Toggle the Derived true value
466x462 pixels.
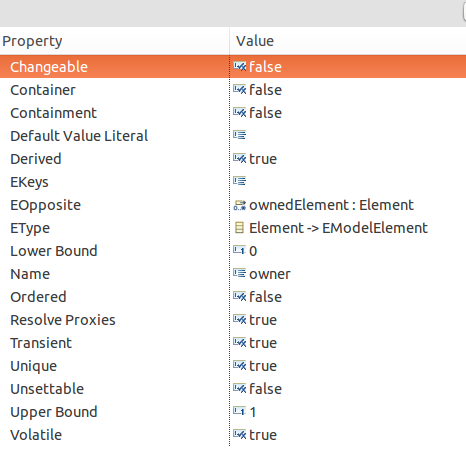263,159
